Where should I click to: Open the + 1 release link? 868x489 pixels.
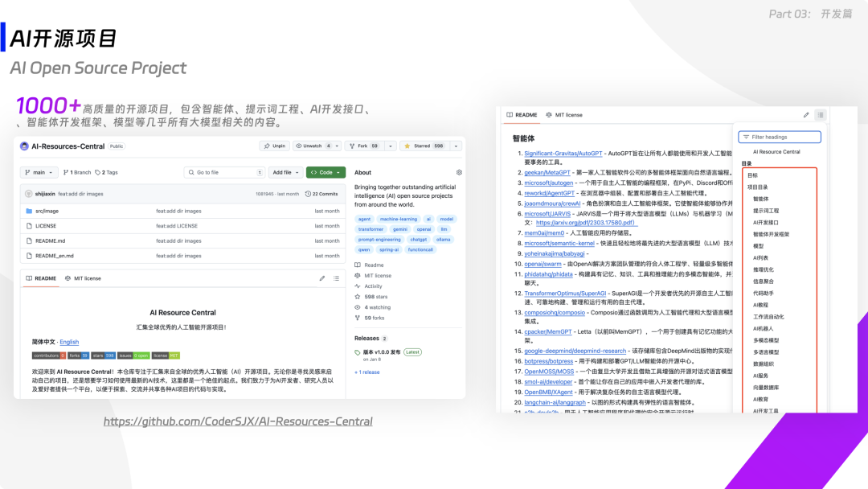pyautogui.click(x=367, y=372)
